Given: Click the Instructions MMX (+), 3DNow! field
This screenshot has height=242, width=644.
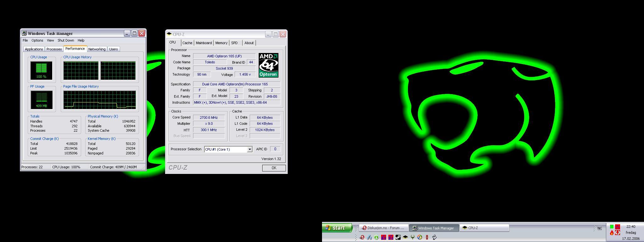Looking at the screenshot, I should (x=236, y=102).
